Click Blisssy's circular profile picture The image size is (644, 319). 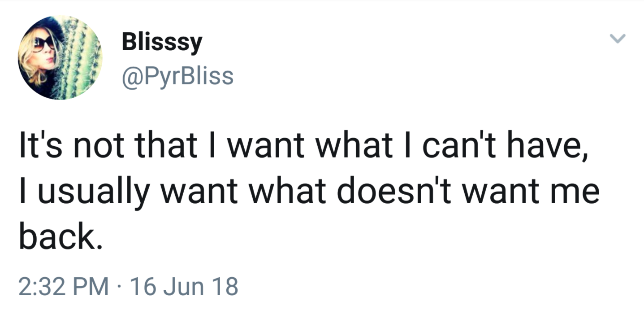pos(60,57)
